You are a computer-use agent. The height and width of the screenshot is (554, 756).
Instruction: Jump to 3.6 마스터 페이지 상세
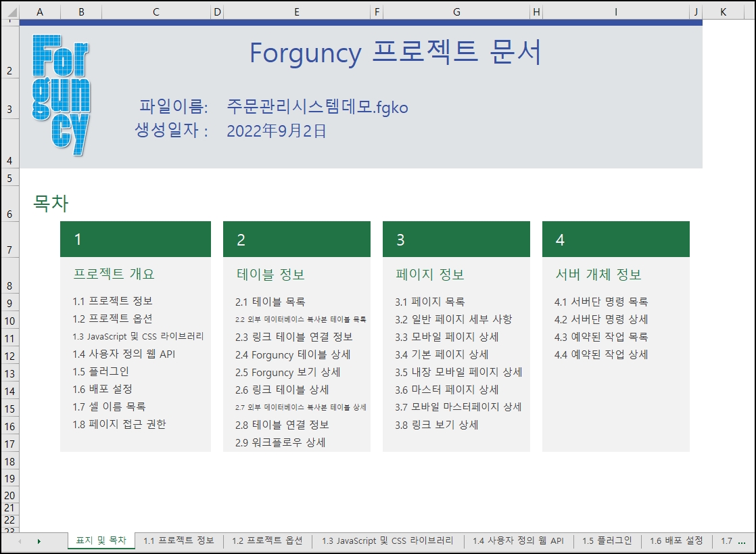447,390
